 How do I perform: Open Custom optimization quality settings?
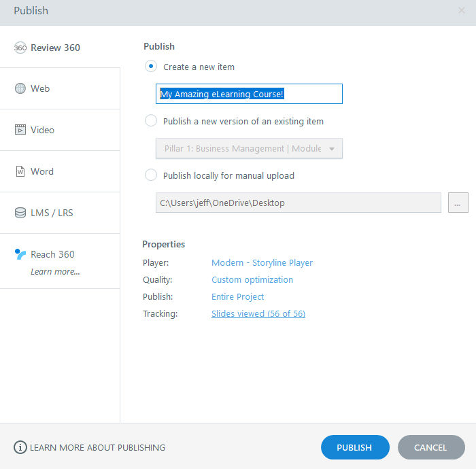(x=252, y=279)
